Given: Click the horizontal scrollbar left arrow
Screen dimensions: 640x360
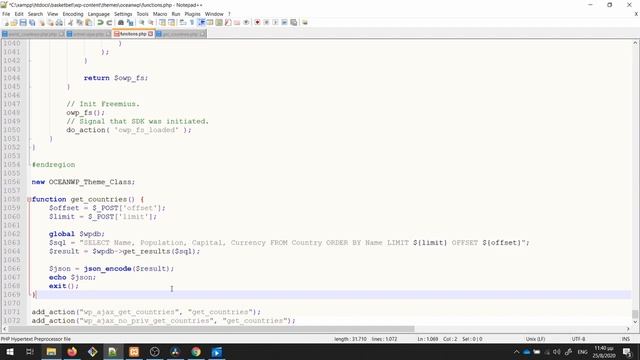Looking at the screenshot, I should [x=4, y=329].
